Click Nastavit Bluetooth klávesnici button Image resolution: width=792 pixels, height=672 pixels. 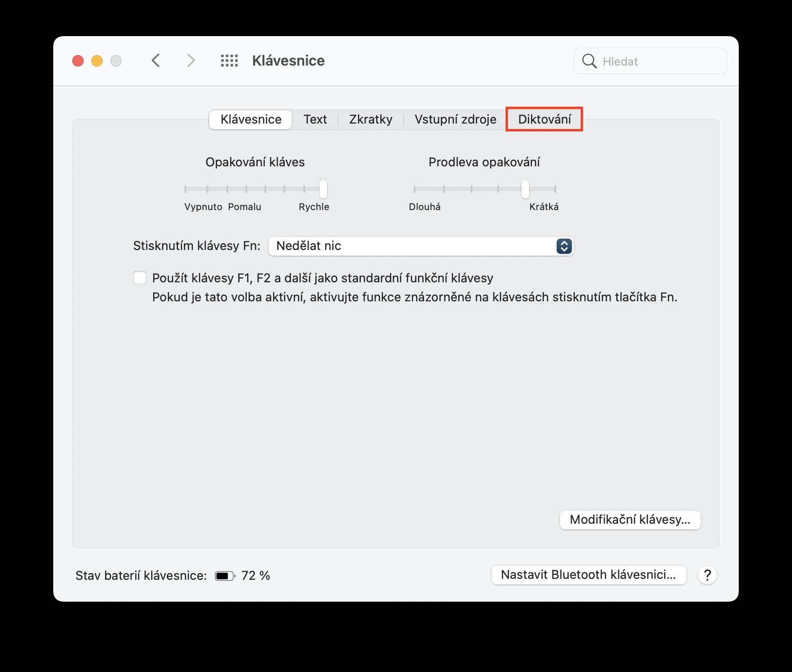click(588, 575)
